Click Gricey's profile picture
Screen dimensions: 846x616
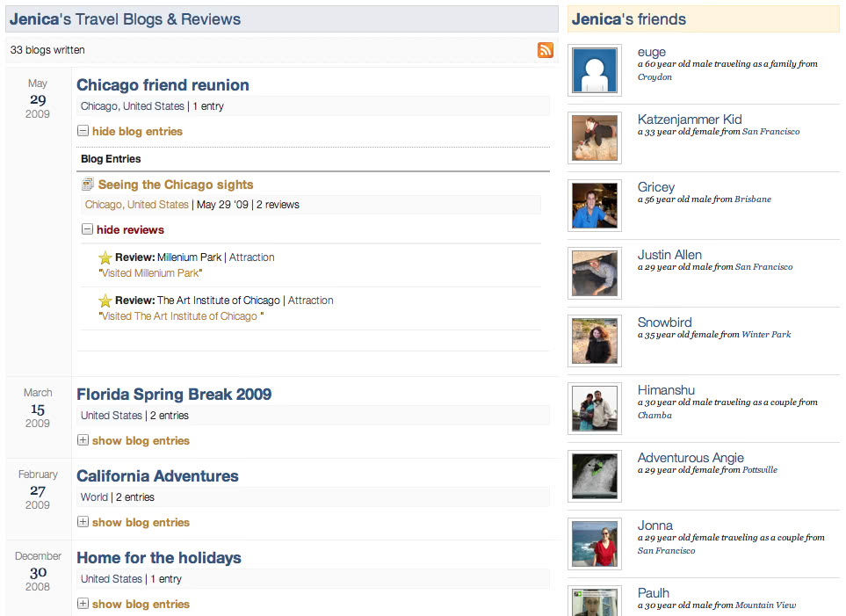click(595, 206)
